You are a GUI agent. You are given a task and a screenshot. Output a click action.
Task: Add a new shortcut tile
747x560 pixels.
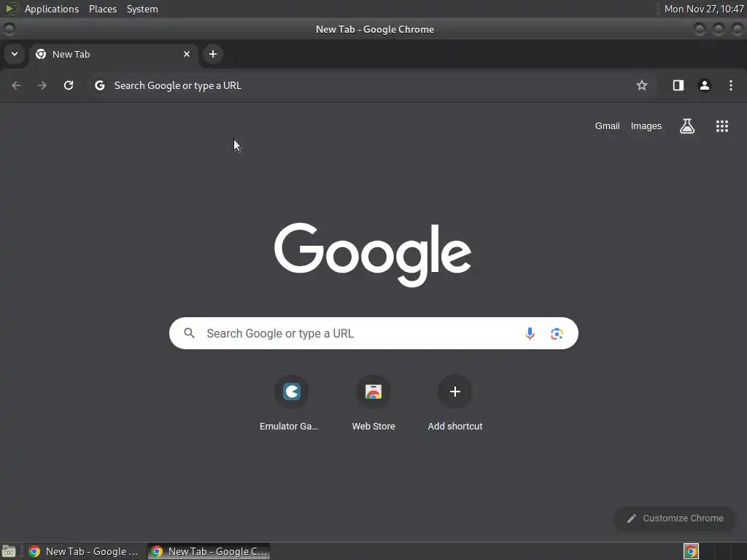coord(455,402)
